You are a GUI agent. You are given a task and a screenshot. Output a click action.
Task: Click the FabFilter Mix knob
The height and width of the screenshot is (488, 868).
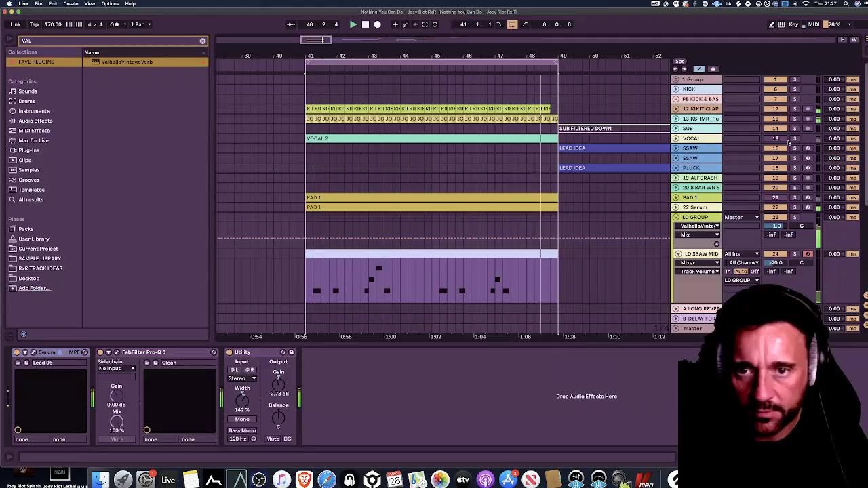click(117, 422)
